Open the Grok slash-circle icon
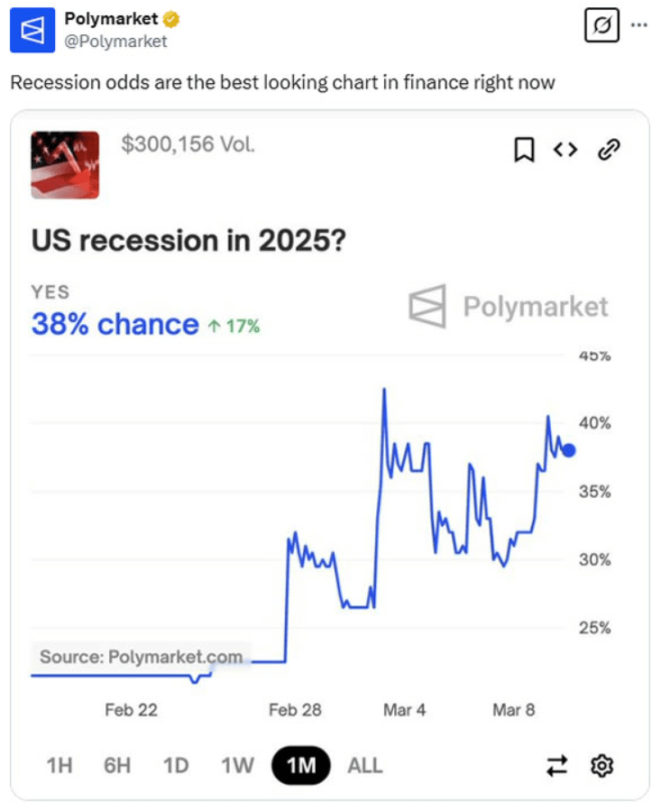This screenshot has height=812, width=661. (x=601, y=24)
